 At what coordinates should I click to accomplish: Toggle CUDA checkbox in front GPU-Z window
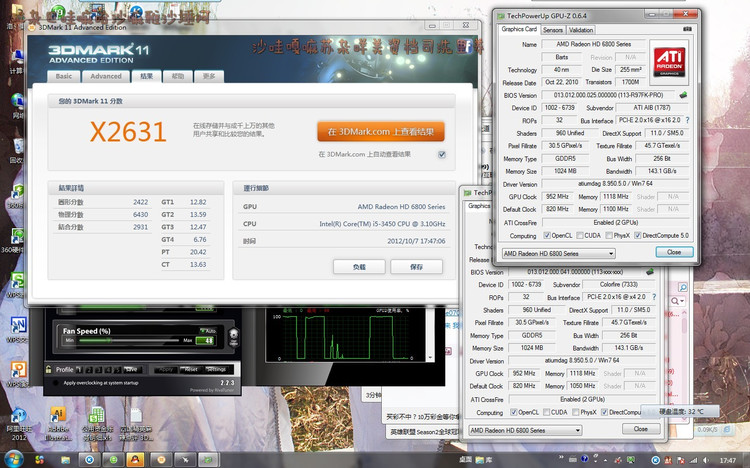click(580, 235)
